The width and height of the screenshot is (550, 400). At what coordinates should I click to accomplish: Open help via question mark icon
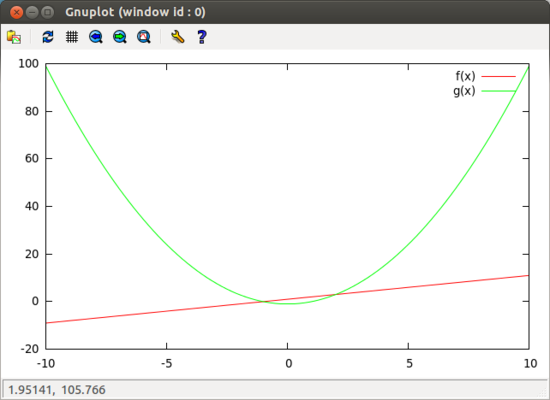point(202,37)
